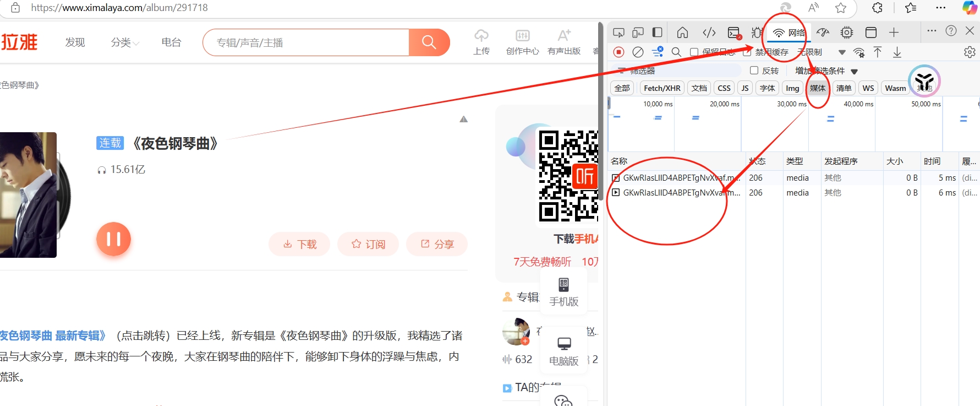This screenshot has width=980, height=406.
Task: Open network settings gear icon
Action: coord(970,52)
